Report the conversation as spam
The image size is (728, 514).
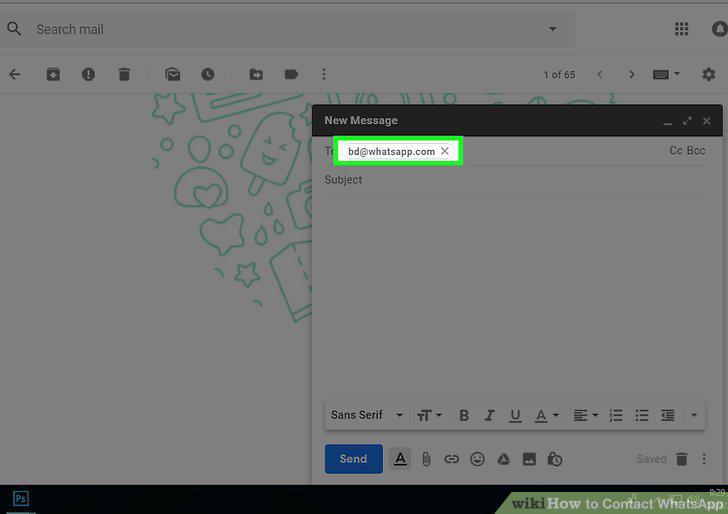click(88, 74)
